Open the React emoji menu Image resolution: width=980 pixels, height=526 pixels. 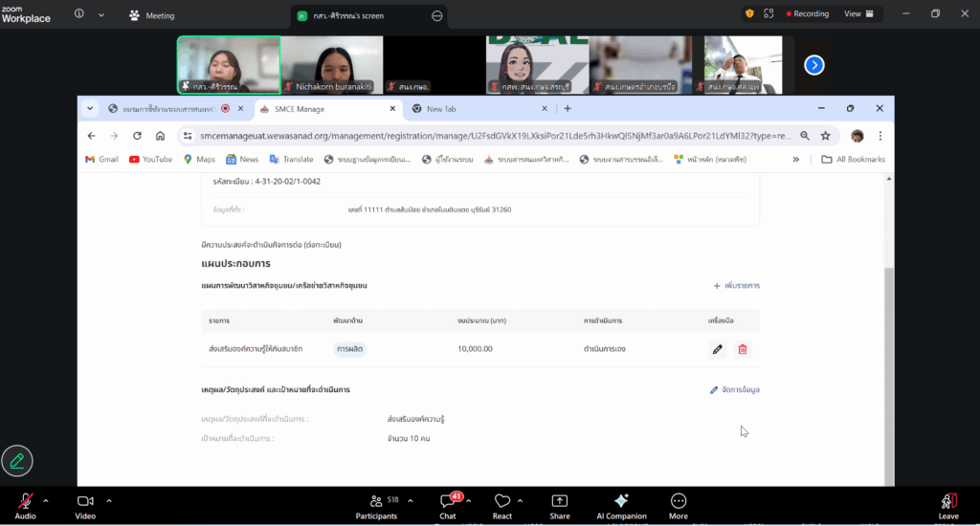tap(502, 506)
